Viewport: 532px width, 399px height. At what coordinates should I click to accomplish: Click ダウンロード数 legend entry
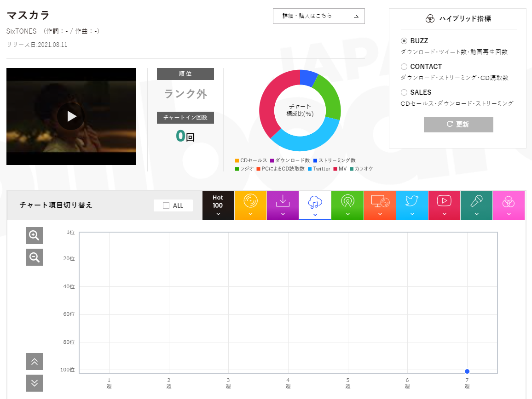[x=290, y=160]
